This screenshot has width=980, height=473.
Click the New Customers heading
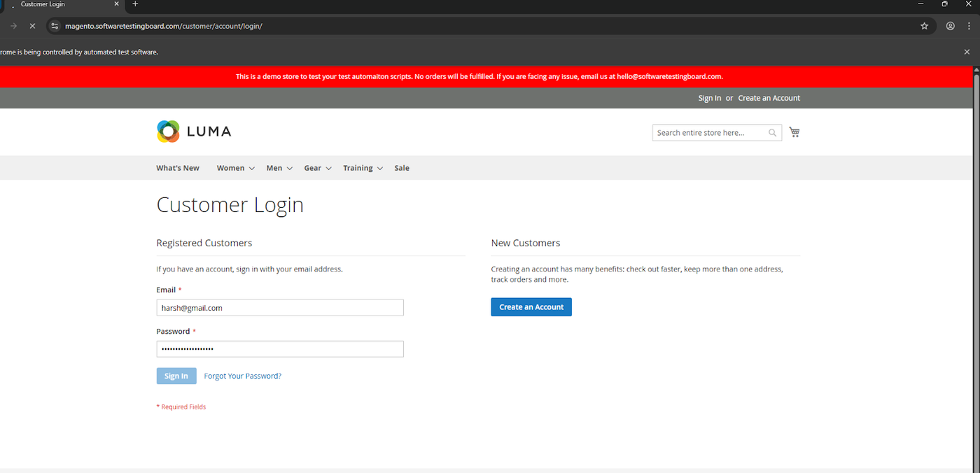point(526,243)
